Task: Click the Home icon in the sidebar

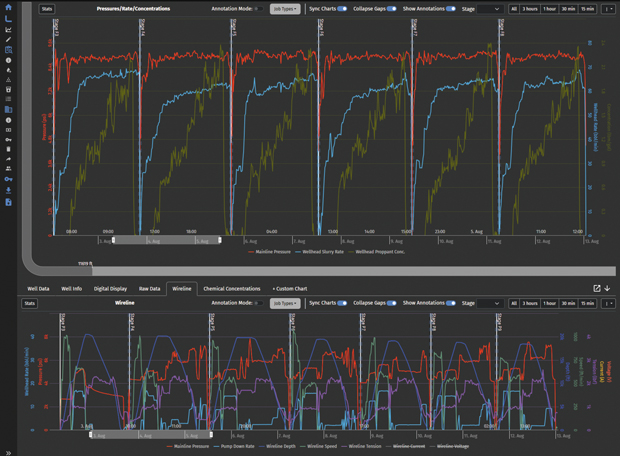Action: tap(8, 7)
